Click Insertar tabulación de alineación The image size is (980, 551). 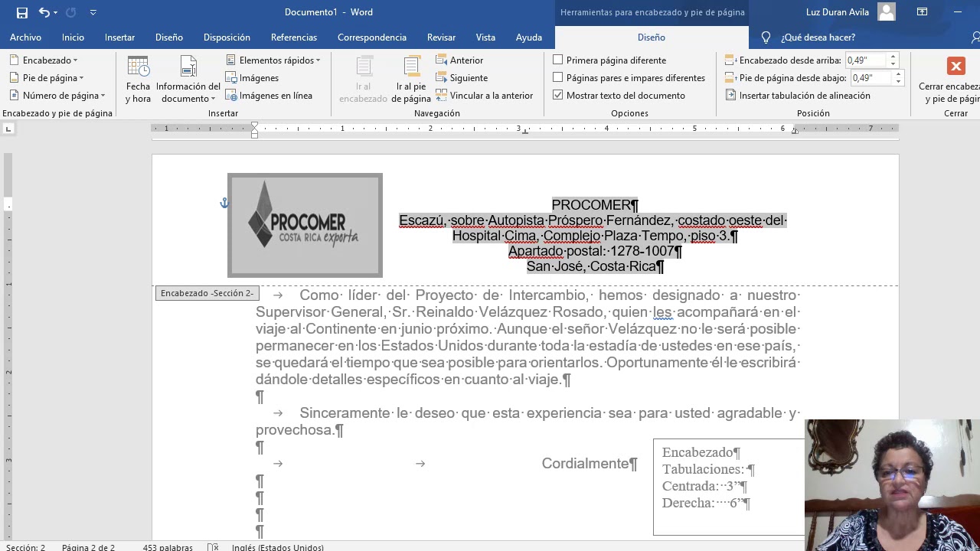tap(797, 96)
